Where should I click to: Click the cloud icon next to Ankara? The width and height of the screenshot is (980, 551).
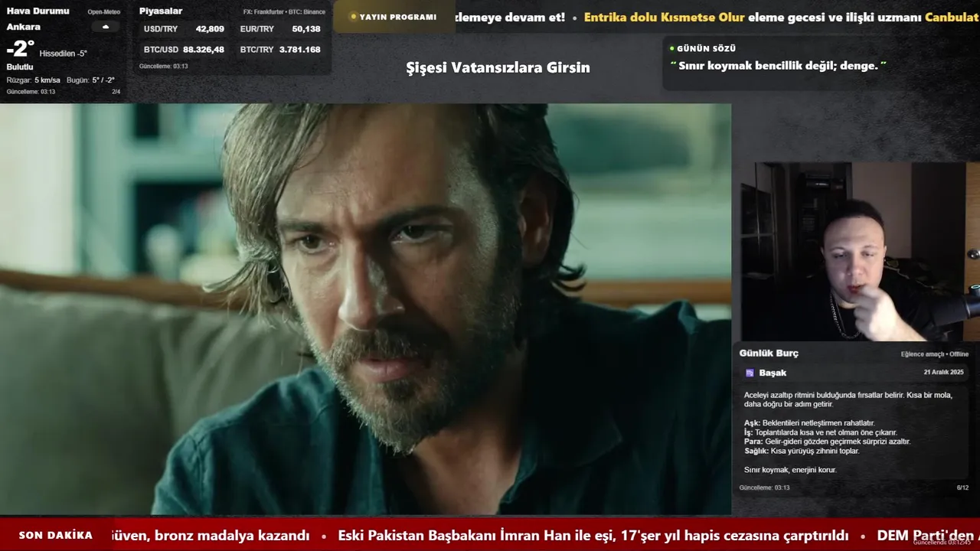[106, 27]
